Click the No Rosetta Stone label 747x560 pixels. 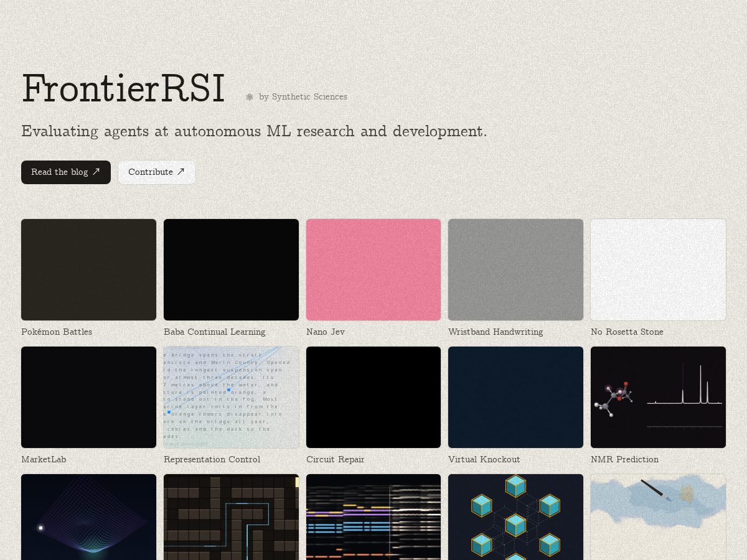pyautogui.click(x=627, y=332)
